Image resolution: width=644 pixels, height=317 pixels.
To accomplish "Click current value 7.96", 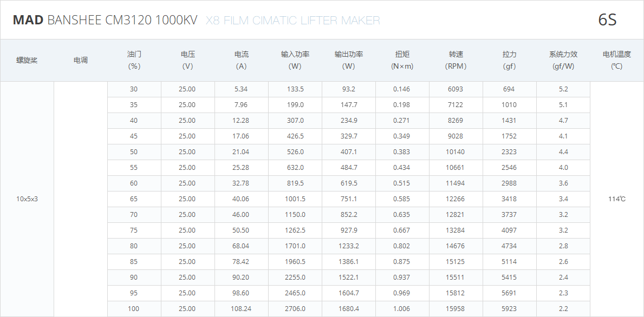I will coord(241,104).
